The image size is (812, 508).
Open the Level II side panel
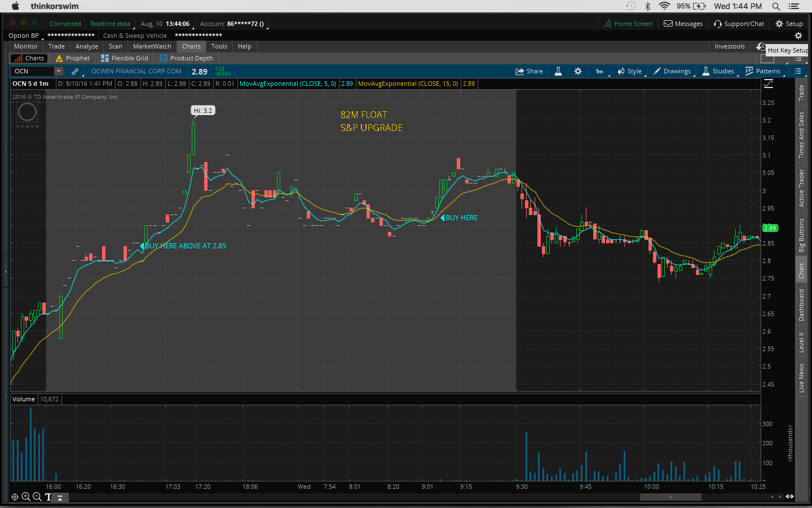point(801,343)
